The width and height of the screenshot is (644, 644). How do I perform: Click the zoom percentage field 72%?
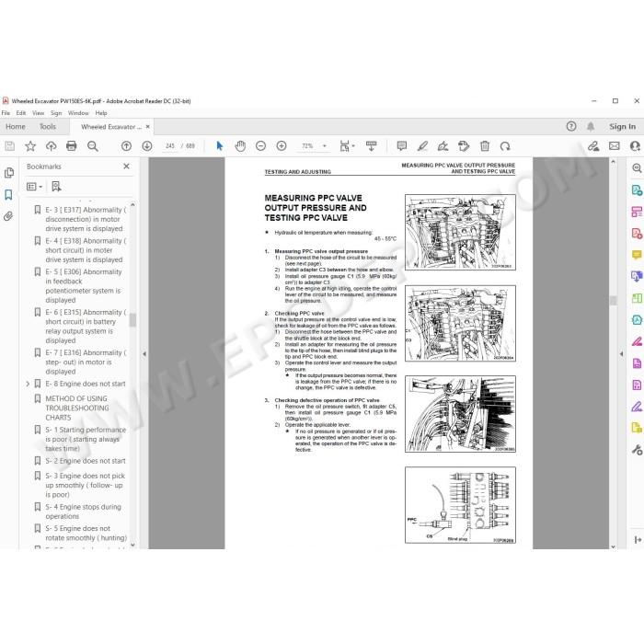[x=307, y=145]
